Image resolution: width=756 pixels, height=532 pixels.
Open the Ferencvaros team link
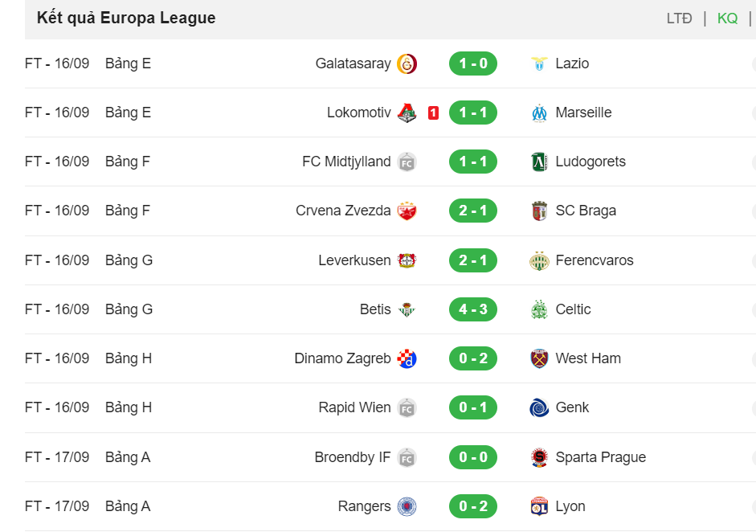(594, 260)
